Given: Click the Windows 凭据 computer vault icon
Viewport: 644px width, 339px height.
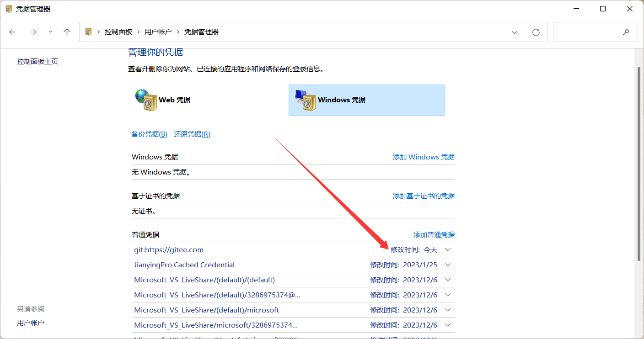Looking at the screenshot, I should 305,100.
